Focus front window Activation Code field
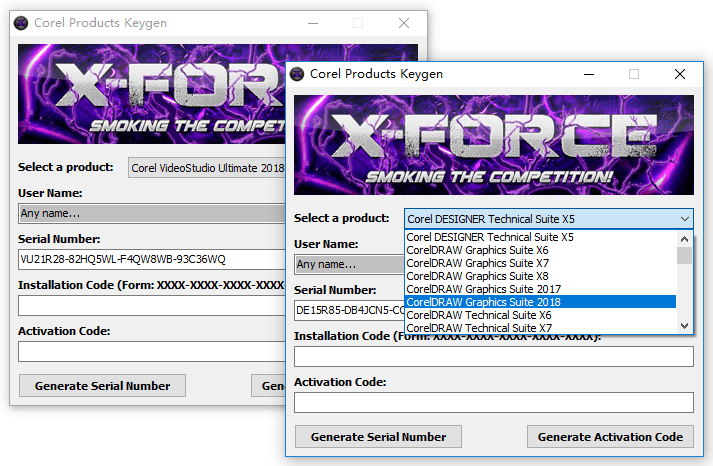This screenshot has height=466, width=713. coord(494,402)
